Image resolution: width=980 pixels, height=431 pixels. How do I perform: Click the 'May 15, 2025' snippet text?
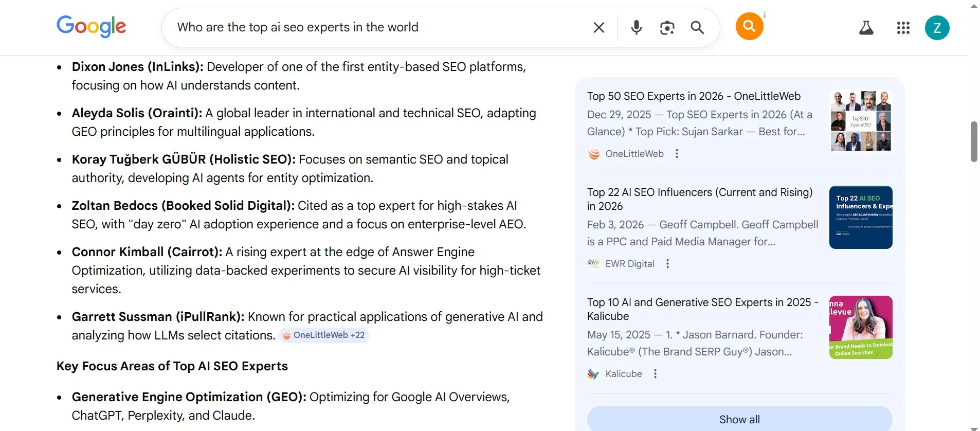619,335
